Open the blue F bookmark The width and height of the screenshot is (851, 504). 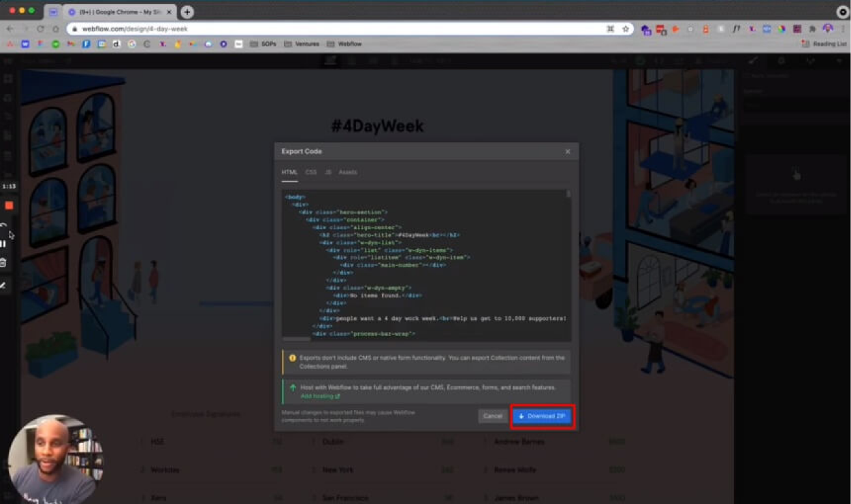(x=86, y=44)
